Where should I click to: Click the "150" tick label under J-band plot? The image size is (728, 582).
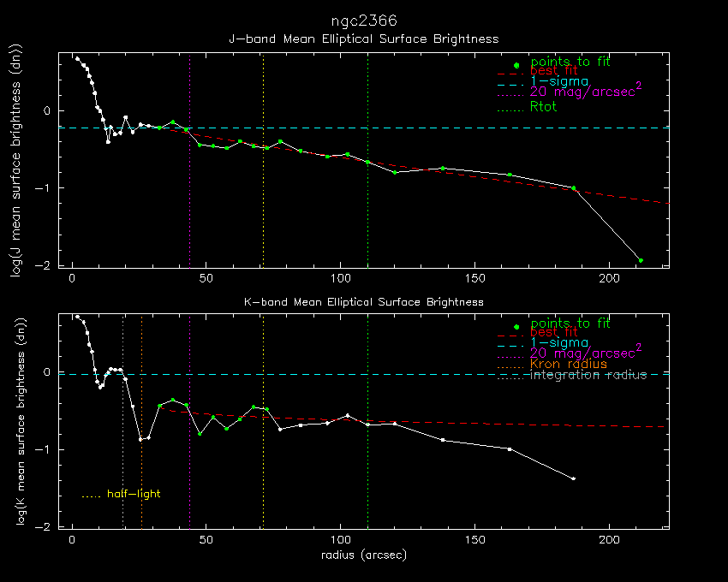pos(475,278)
